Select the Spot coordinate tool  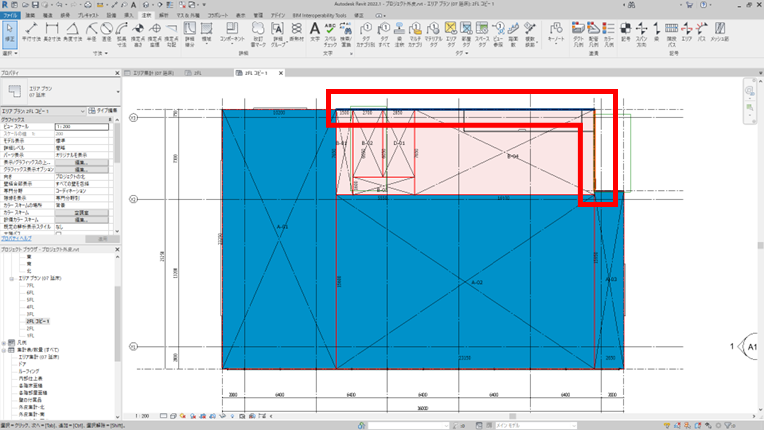pyautogui.click(x=155, y=35)
